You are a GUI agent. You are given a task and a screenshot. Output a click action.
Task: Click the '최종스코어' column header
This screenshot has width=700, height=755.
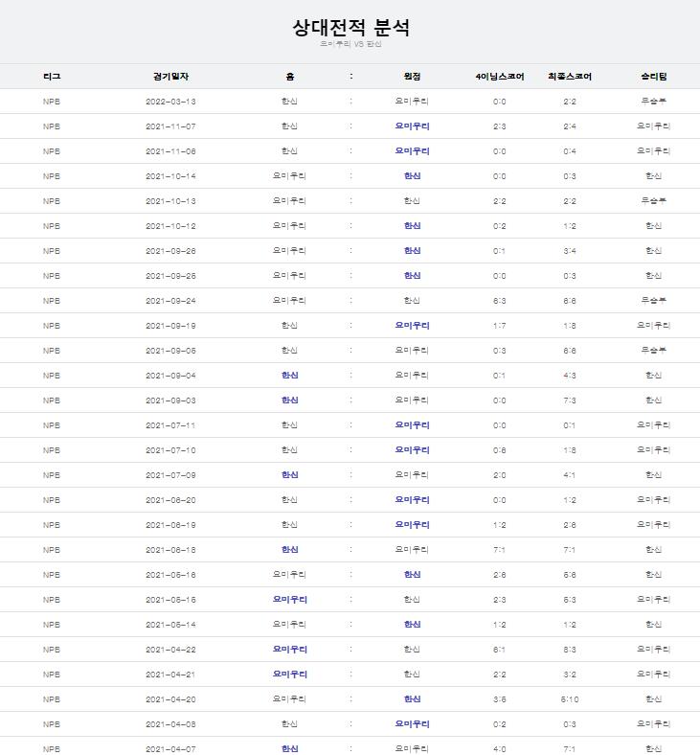(x=570, y=77)
